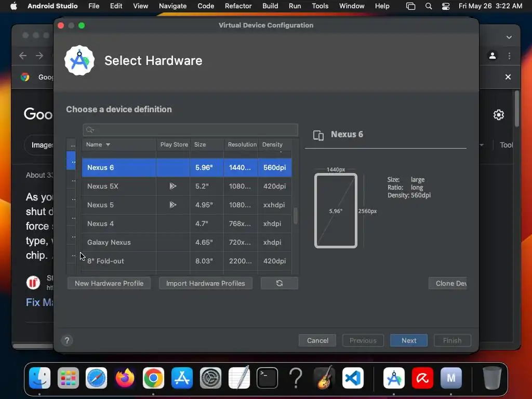Launch Firefox from the dock
Image resolution: width=532 pixels, height=399 pixels.
coord(125,378)
